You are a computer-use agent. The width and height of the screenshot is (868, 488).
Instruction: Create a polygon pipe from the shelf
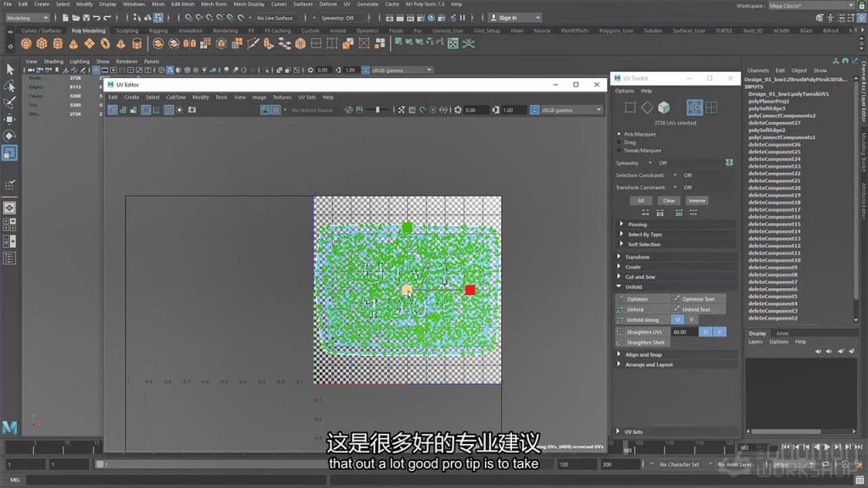click(x=136, y=44)
